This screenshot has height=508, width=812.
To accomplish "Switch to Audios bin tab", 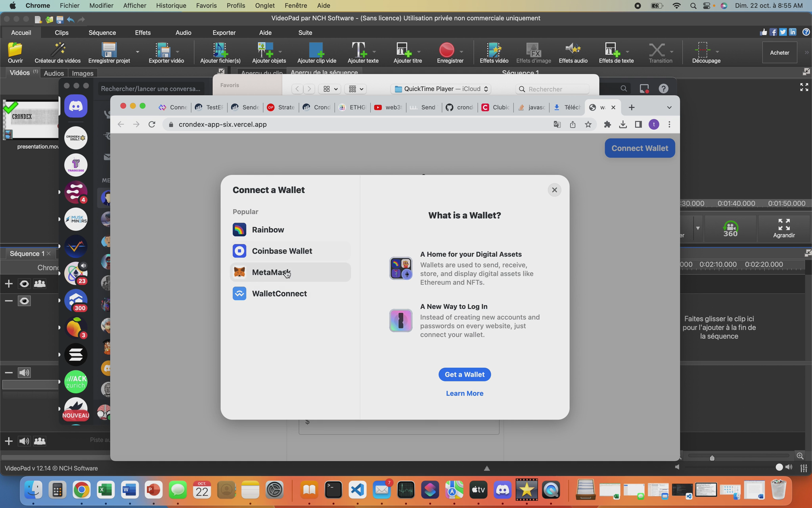I will tap(54, 73).
